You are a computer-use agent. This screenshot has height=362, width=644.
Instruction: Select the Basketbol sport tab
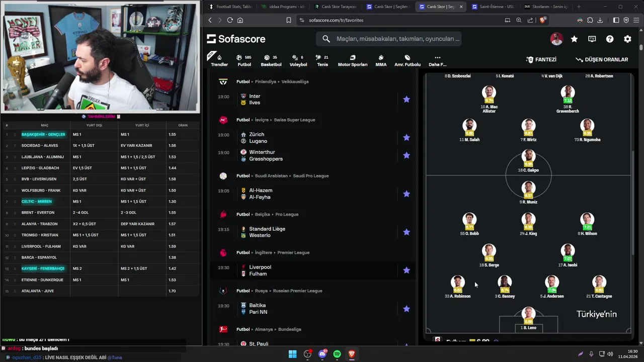(x=271, y=60)
